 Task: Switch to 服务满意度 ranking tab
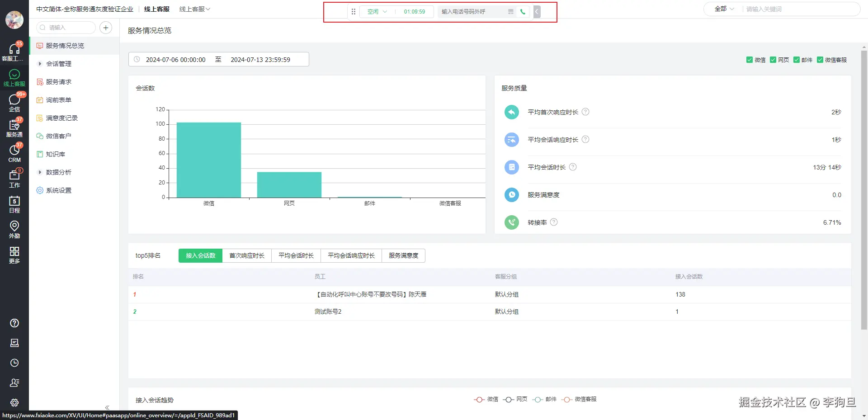(404, 255)
